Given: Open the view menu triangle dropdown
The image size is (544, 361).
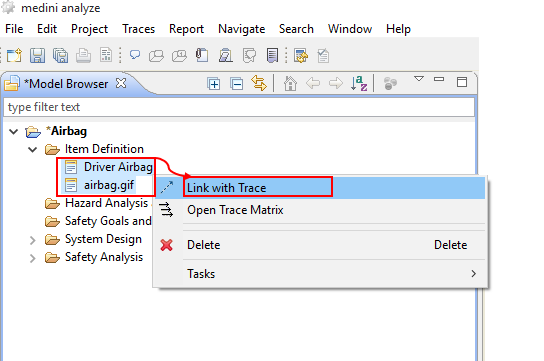Looking at the screenshot, I should [x=419, y=79].
